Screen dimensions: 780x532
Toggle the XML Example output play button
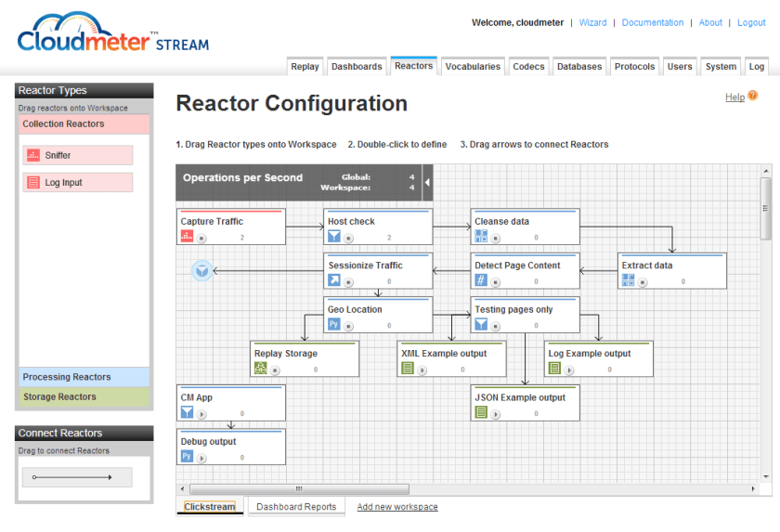click(x=422, y=370)
